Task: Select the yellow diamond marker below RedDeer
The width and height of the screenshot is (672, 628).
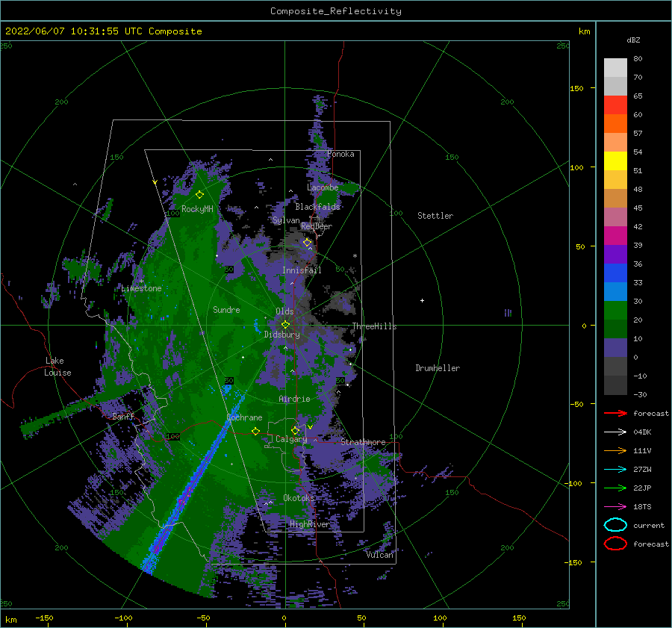Action: [x=307, y=243]
